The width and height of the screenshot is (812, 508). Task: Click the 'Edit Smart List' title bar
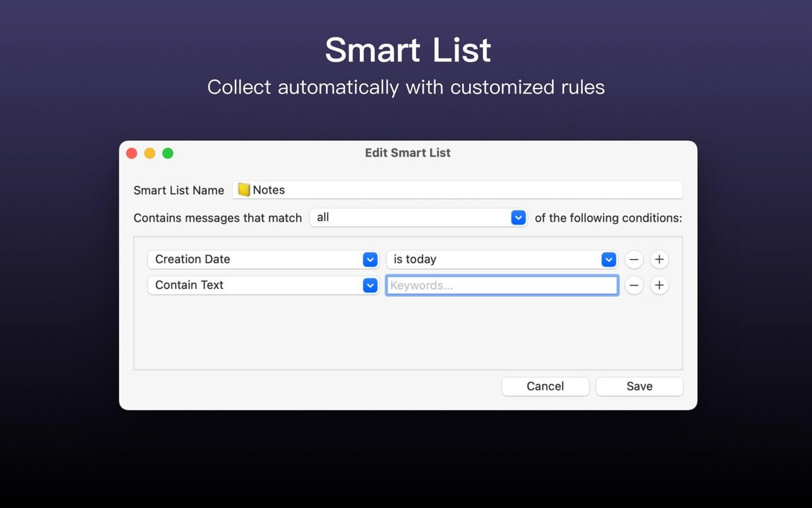point(407,153)
